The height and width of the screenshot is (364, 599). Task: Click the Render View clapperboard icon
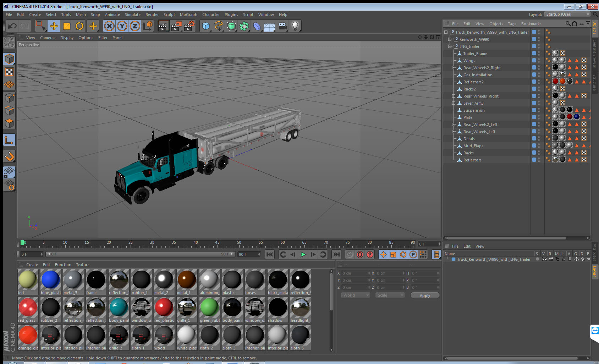point(163,26)
